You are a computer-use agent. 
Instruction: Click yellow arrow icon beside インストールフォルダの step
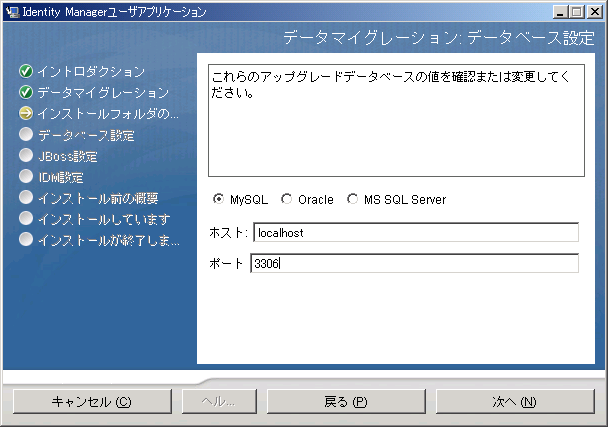point(26,113)
